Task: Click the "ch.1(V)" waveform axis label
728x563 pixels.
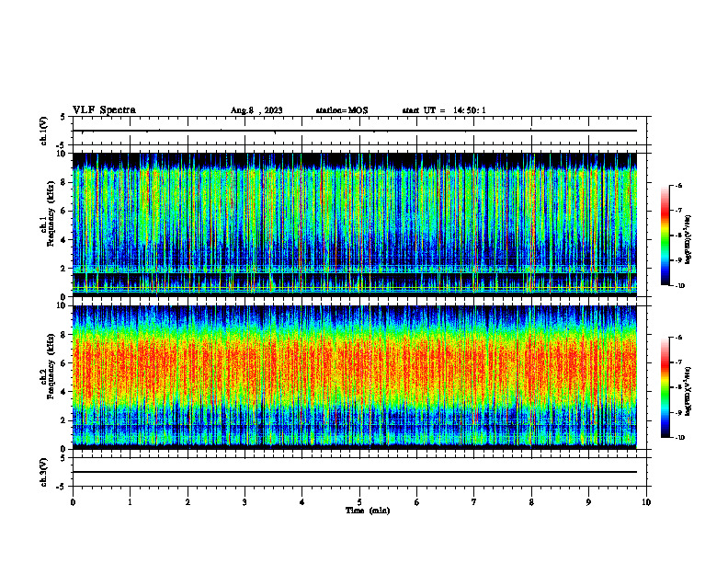Action: pos(44,131)
